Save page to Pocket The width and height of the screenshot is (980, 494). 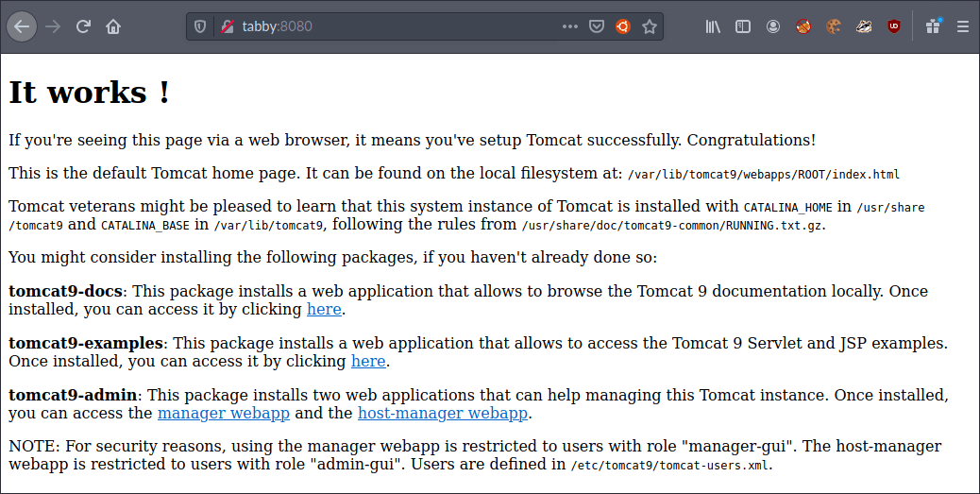tap(597, 26)
